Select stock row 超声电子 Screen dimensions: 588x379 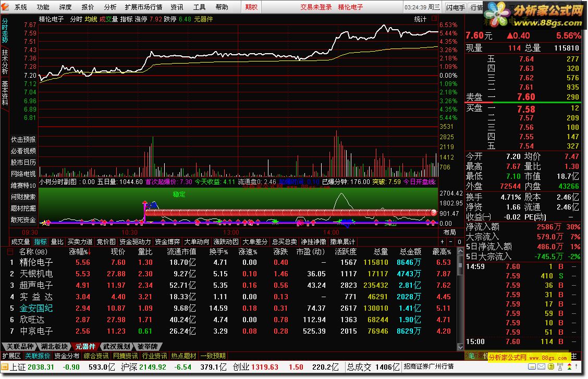click(x=229, y=285)
